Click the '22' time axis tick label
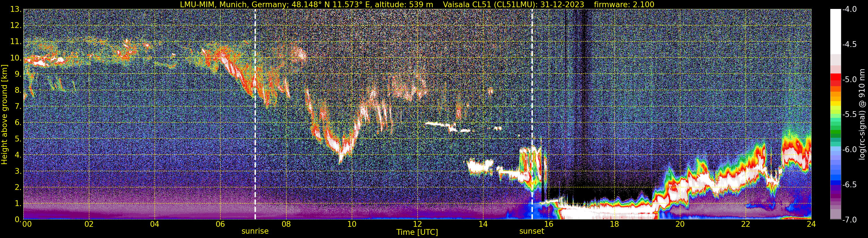This screenshot has width=868, height=238. pyautogui.click(x=746, y=224)
